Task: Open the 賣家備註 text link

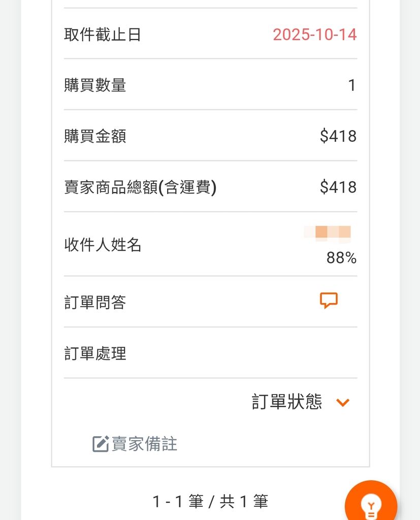Action: [x=145, y=444]
